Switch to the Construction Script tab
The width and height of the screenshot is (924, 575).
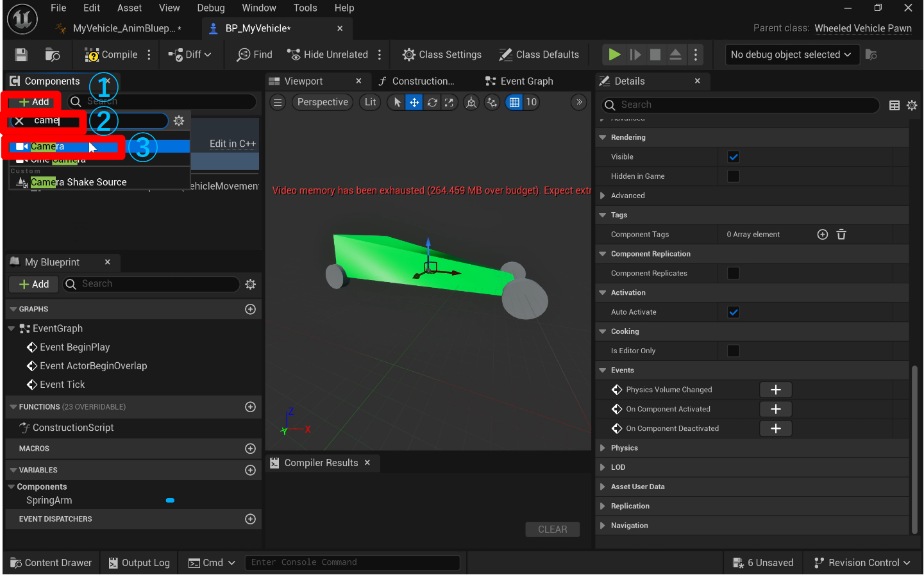pyautogui.click(x=417, y=81)
